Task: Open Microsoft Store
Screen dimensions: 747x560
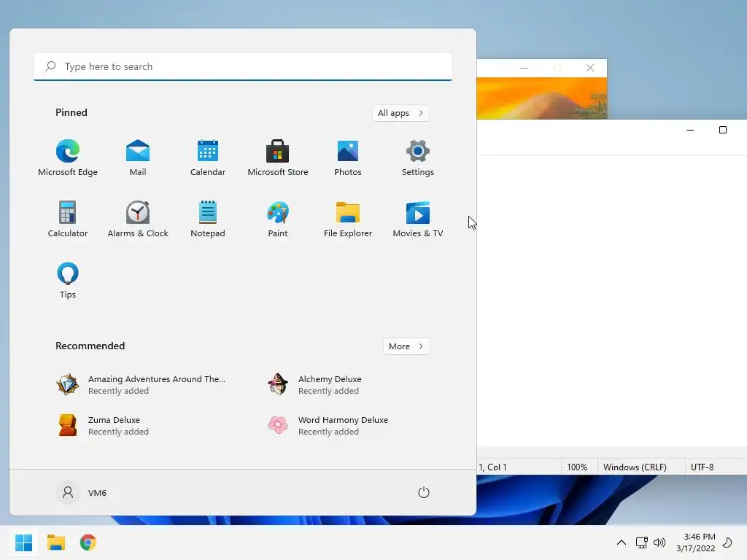Action: point(278,158)
